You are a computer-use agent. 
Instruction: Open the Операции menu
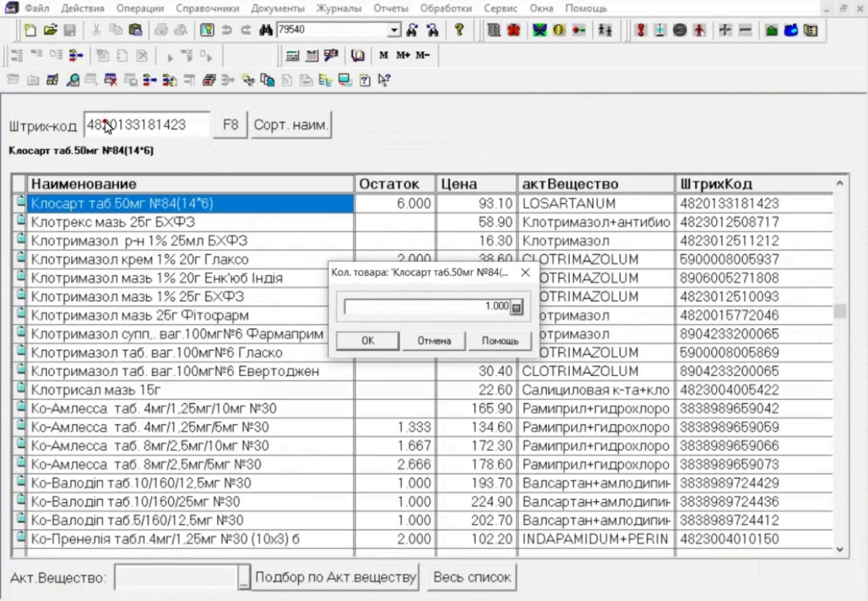click(140, 8)
